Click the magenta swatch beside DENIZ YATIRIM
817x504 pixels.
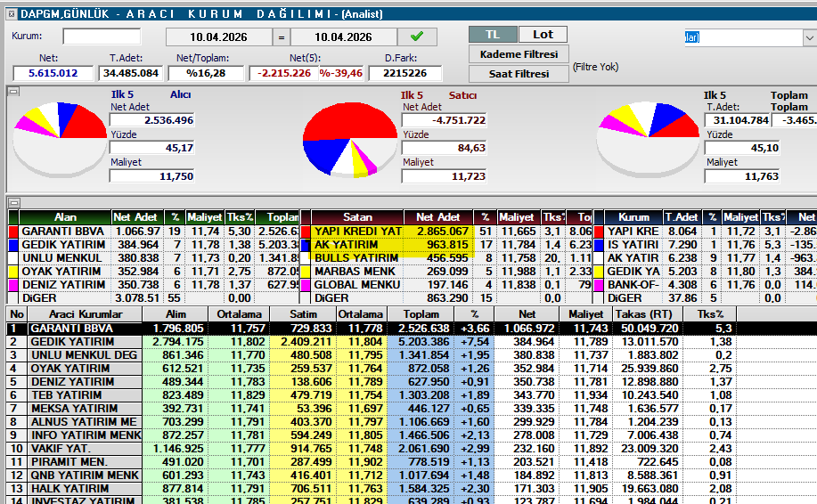13,285
